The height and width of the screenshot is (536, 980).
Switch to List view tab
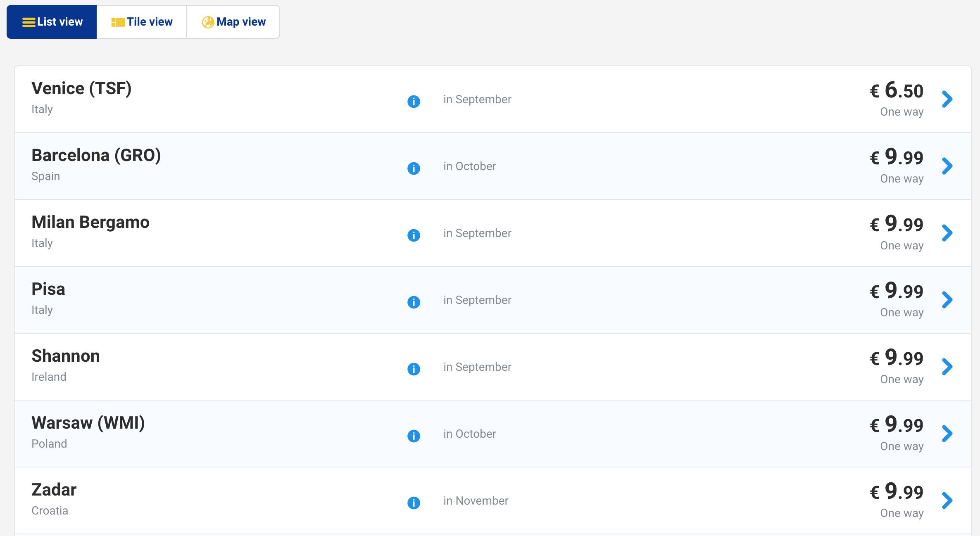click(52, 22)
